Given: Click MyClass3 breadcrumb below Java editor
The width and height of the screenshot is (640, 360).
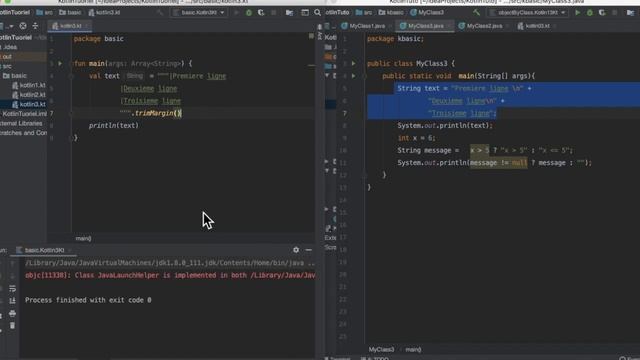Looking at the screenshot, I should [381, 349].
